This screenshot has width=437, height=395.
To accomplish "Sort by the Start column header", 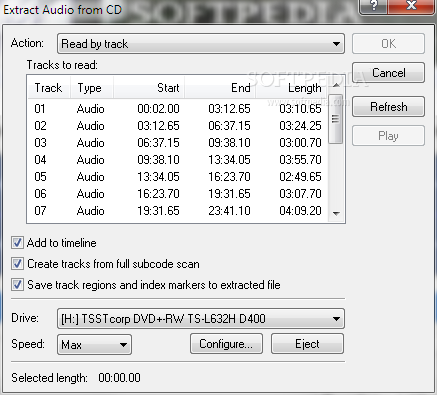I will pyautogui.click(x=149, y=88).
